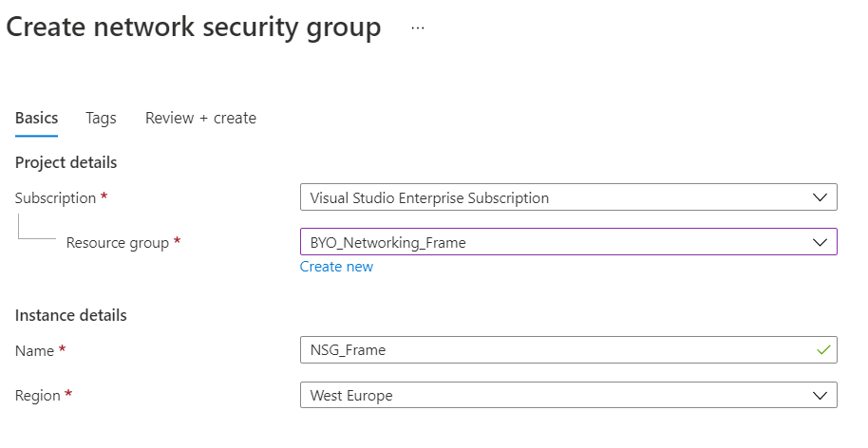Click the Region field label
Screen dimensions: 868x448
[x=38, y=395]
